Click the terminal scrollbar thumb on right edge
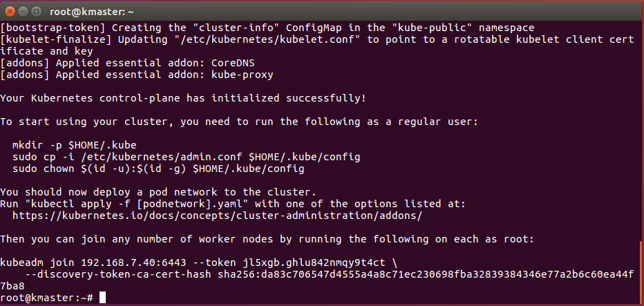Screen dimensions: 644x306 pos(641,271)
